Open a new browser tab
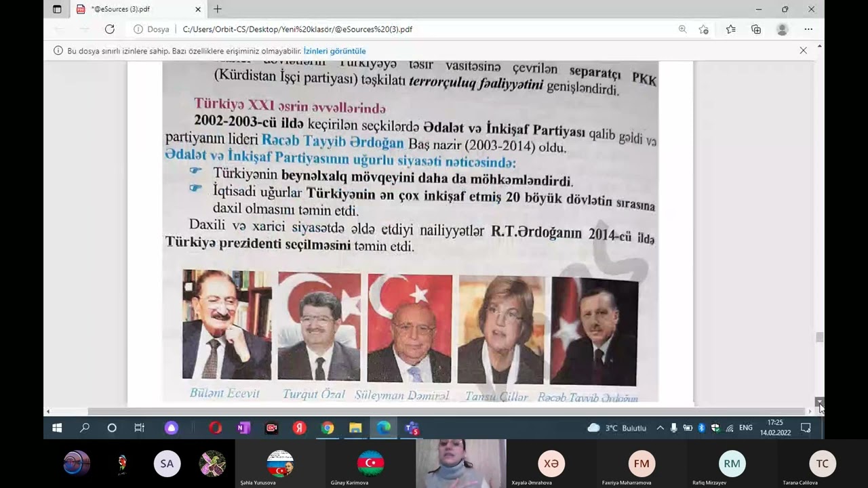Image resolution: width=868 pixels, height=488 pixels. tap(217, 9)
